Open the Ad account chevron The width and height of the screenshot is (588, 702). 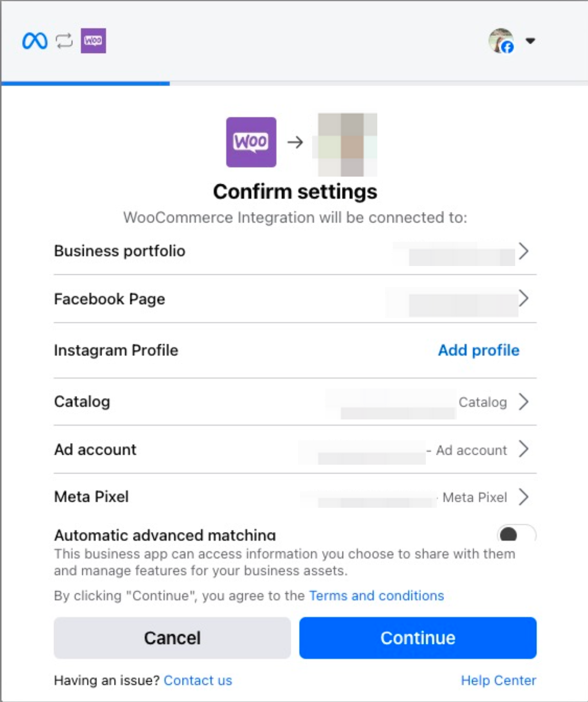pos(523,449)
